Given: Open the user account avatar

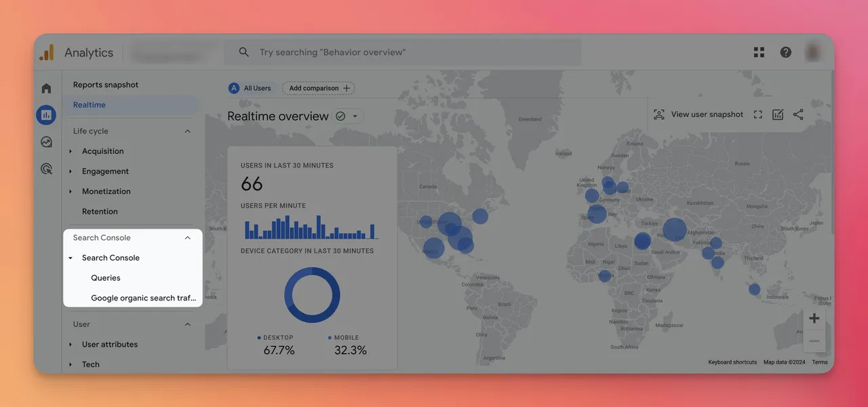Looking at the screenshot, I should pos(813,52).
